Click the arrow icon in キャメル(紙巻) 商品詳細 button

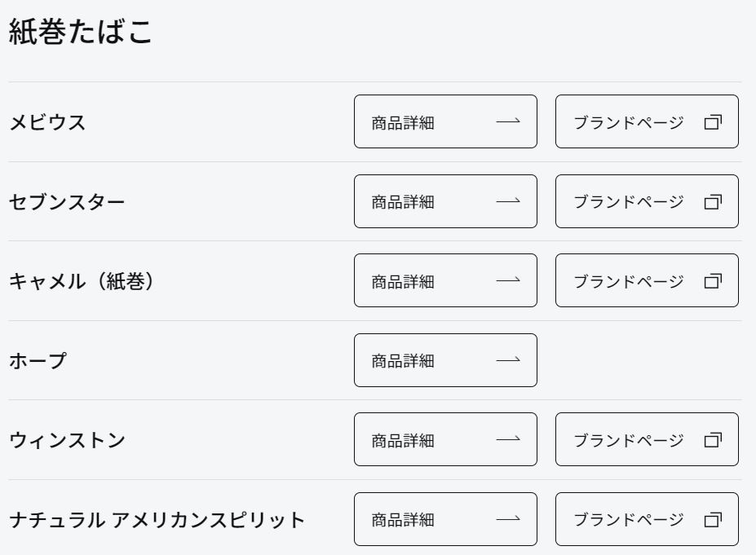tap(508, 280)
